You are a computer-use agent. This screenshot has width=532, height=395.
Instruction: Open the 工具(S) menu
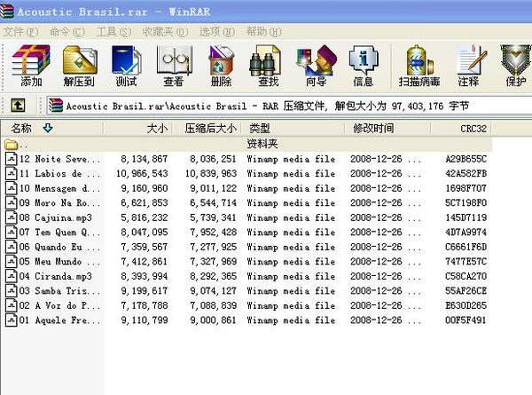[114, 32]
